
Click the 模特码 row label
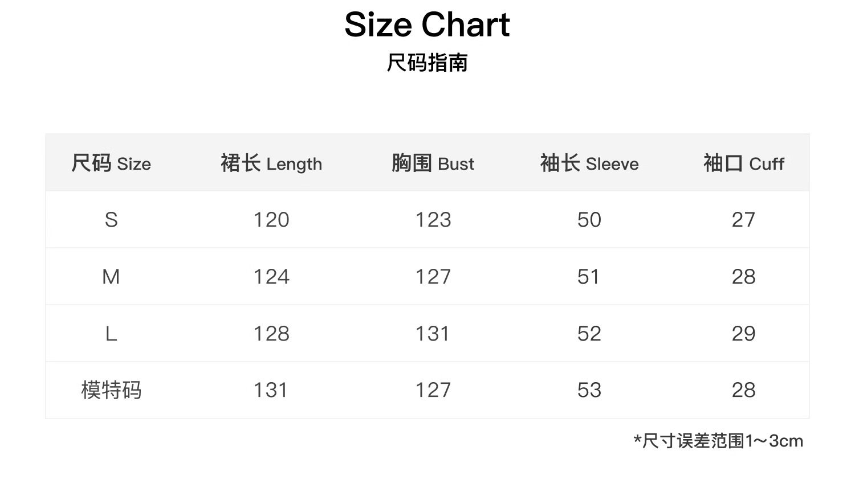111,390
